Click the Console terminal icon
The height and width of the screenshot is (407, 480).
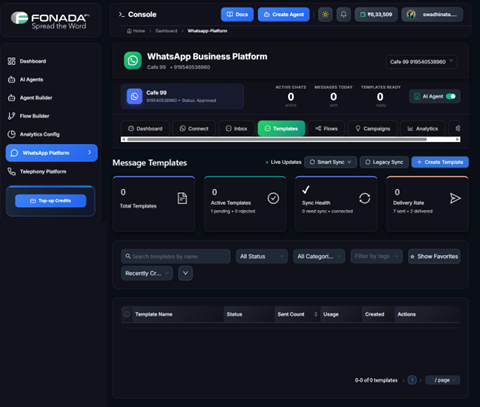tap(121, 14)
